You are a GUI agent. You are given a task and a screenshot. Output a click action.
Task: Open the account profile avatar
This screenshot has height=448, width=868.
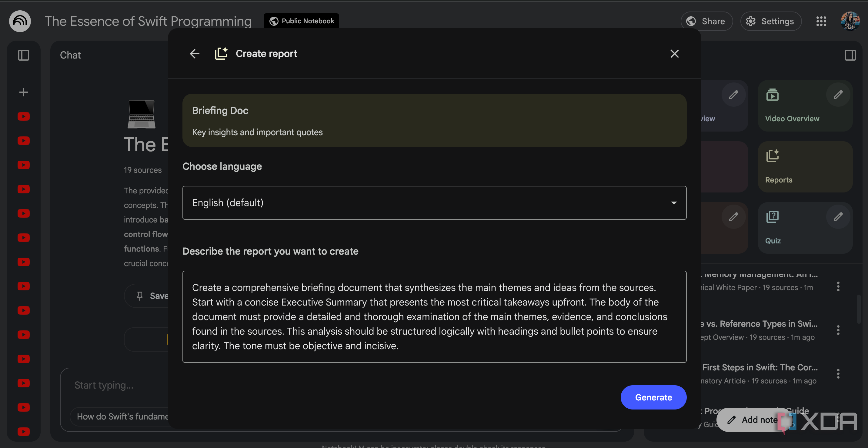pyautogui.click(x=850, y=21)
